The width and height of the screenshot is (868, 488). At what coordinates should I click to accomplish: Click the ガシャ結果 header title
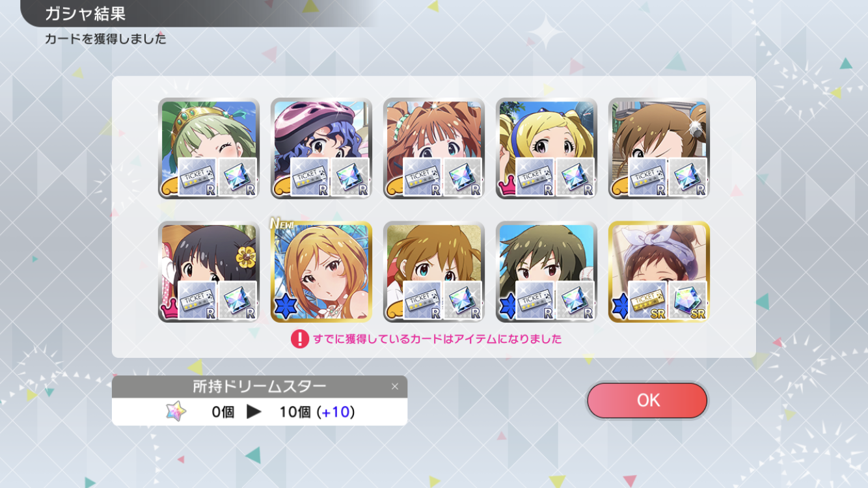(85, 13)
